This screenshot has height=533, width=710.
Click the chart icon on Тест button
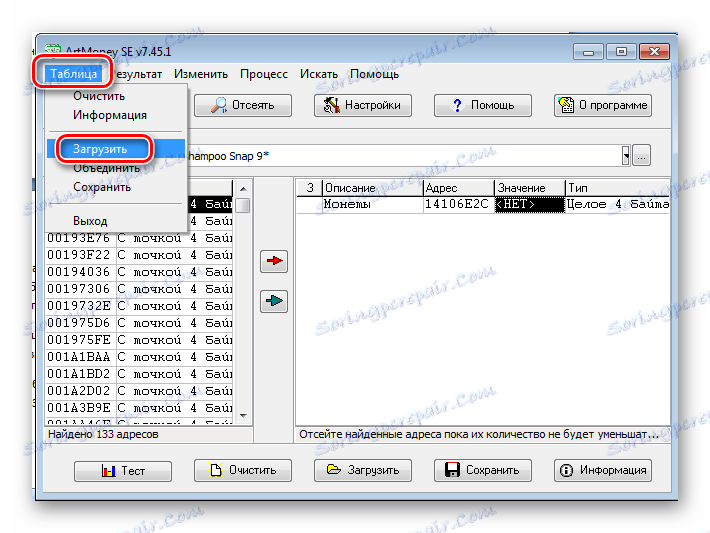click(109, 471)
